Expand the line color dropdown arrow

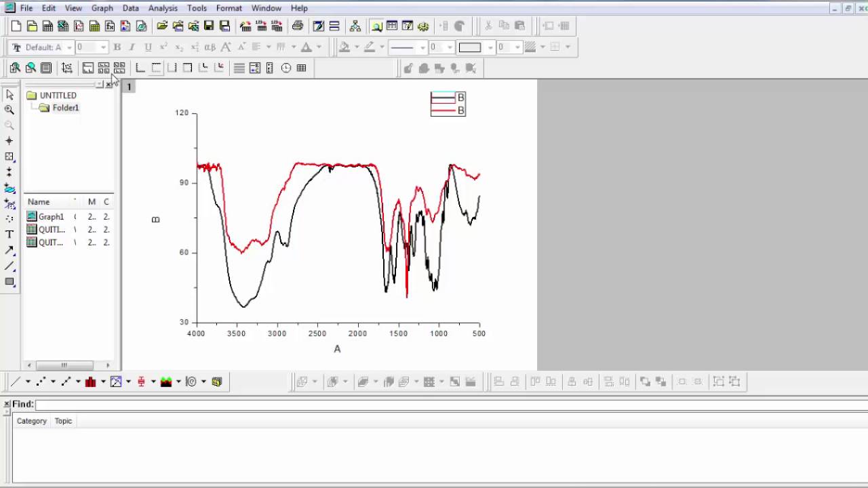(x=382, y=47)
